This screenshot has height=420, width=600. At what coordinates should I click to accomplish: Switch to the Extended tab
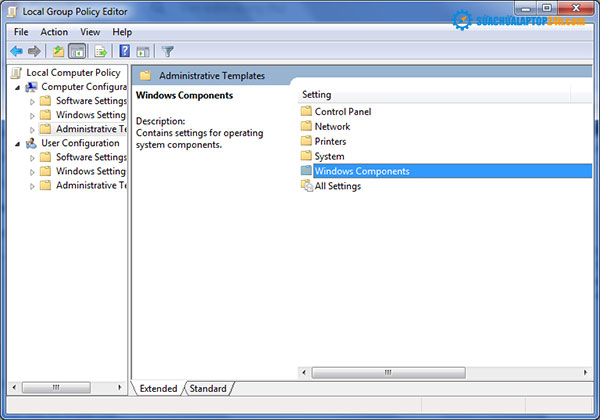(158, 389)
